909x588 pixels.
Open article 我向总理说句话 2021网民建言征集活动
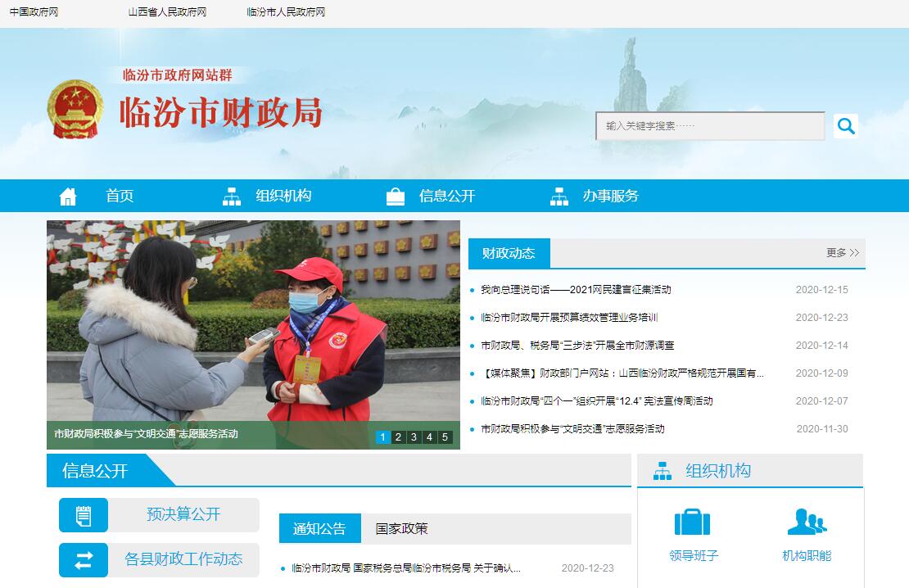(x=575, y=290)
